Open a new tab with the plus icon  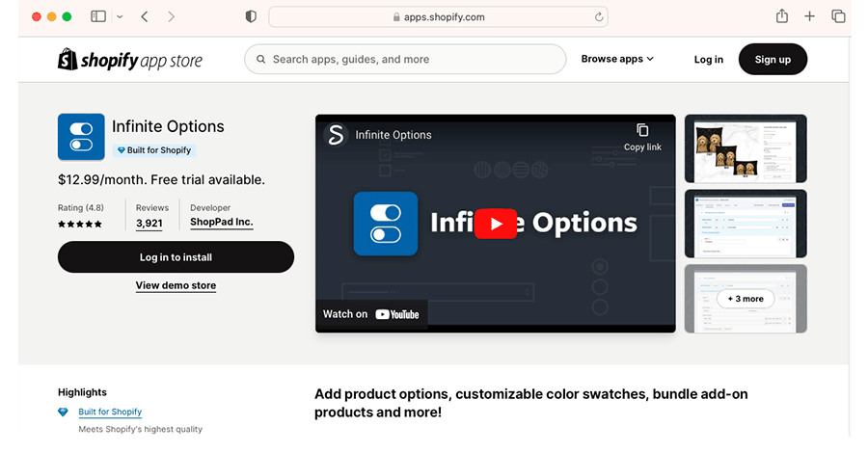809,16
